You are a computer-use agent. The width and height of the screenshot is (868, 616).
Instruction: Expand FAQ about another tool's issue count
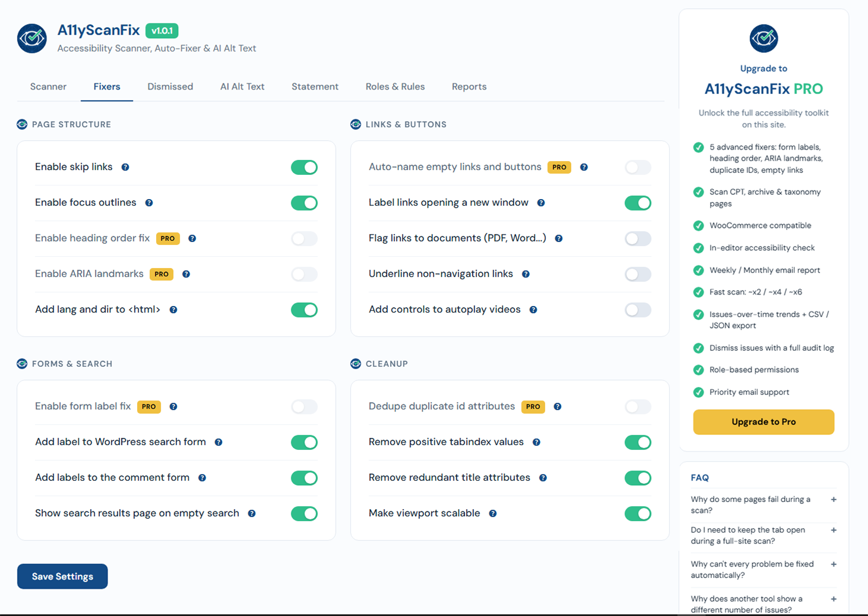(764, 604)
